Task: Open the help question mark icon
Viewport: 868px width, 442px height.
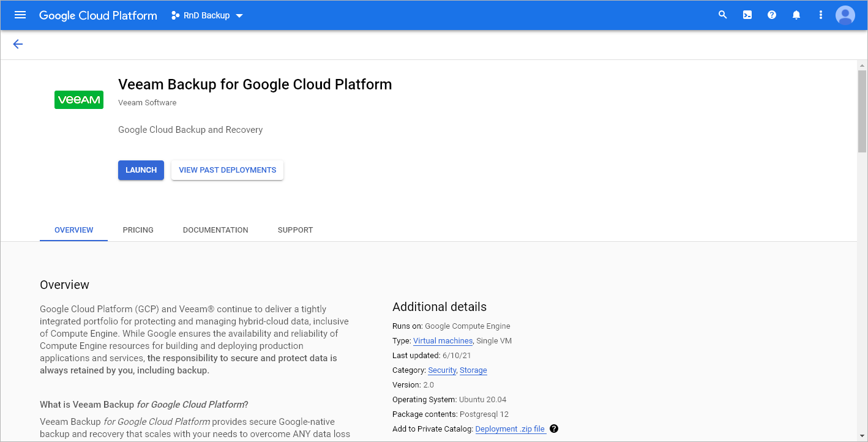Action: pos(772,15)
